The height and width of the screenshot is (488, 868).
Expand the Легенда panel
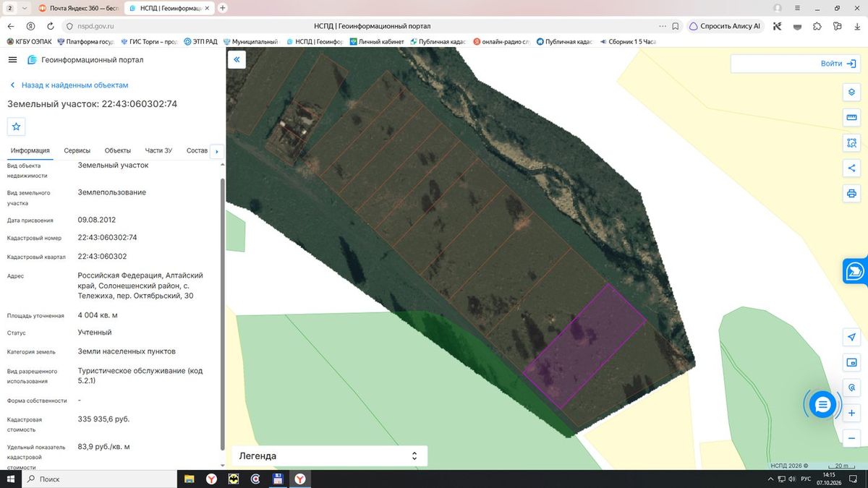pyautogui.click(x=329, y=456)
